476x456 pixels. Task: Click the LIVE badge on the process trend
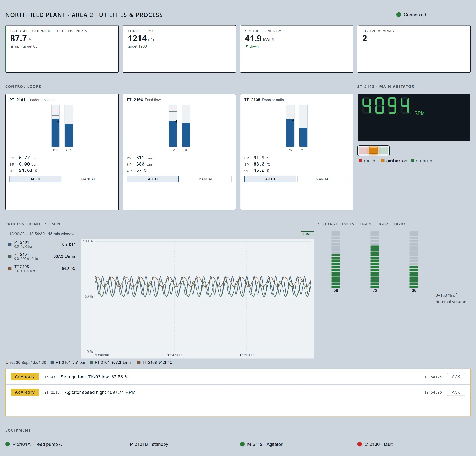click(307, 234)
